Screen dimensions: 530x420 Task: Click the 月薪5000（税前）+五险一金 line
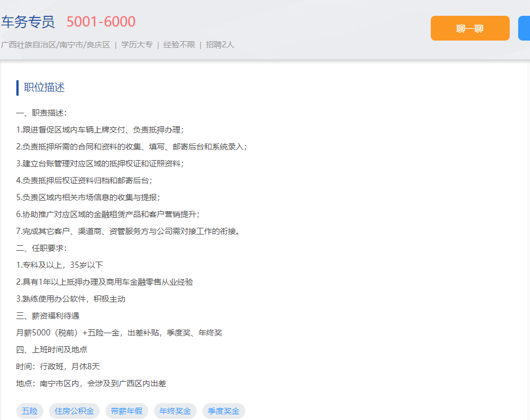(119, 333)
